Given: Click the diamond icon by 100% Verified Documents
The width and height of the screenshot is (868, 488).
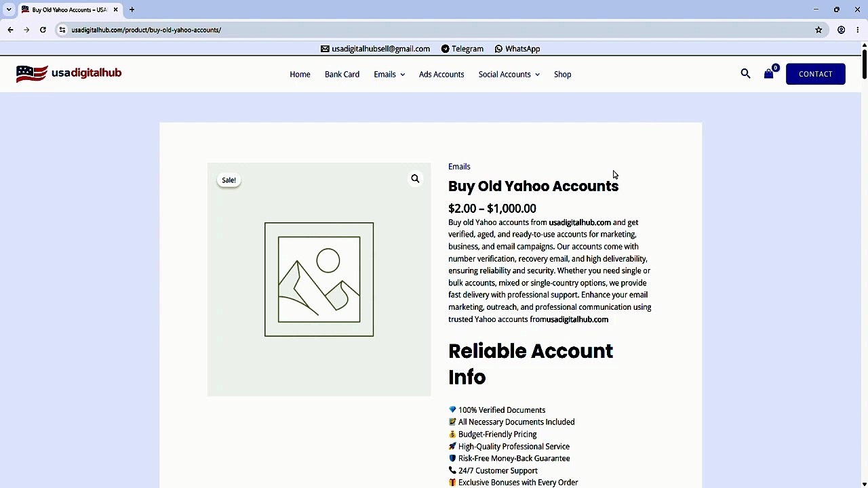Looking at the screenshot, I should coord(452,410).
